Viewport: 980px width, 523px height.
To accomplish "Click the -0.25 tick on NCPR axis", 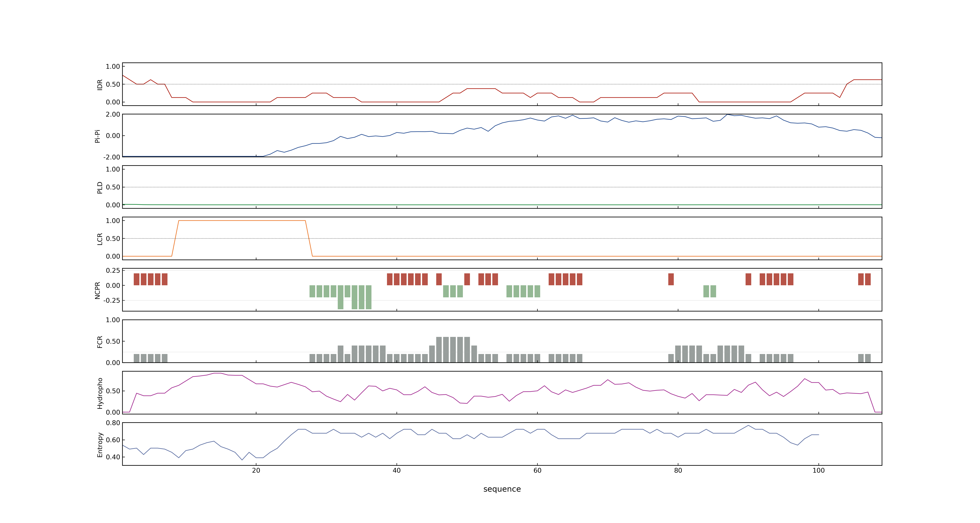I will (x=112, y=300).
